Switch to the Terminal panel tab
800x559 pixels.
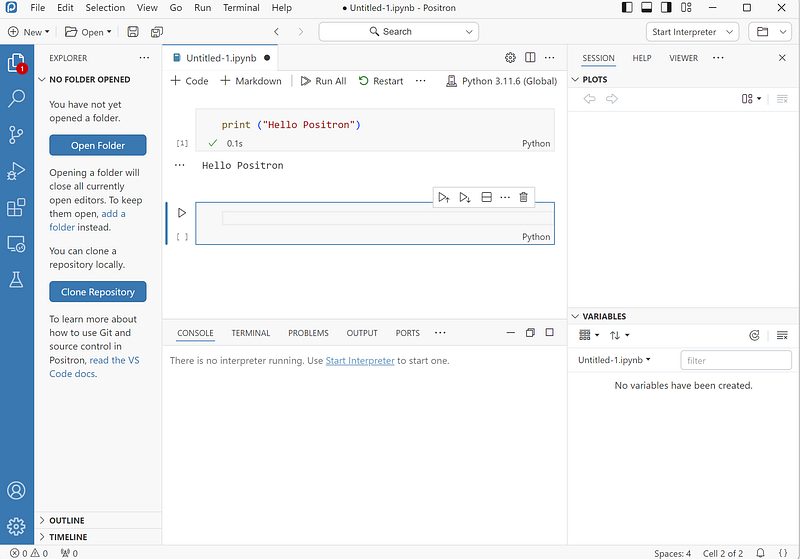(x=251, y=333)
